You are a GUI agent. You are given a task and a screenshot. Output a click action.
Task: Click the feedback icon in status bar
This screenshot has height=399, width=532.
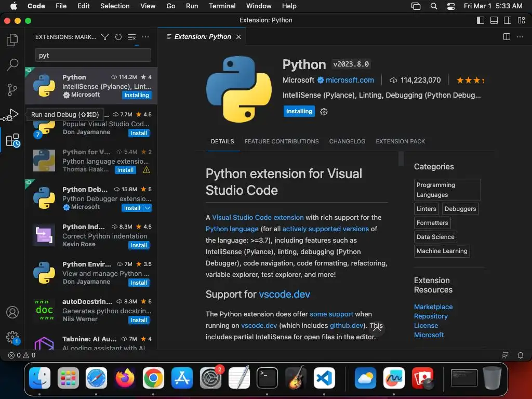(505, 355)
